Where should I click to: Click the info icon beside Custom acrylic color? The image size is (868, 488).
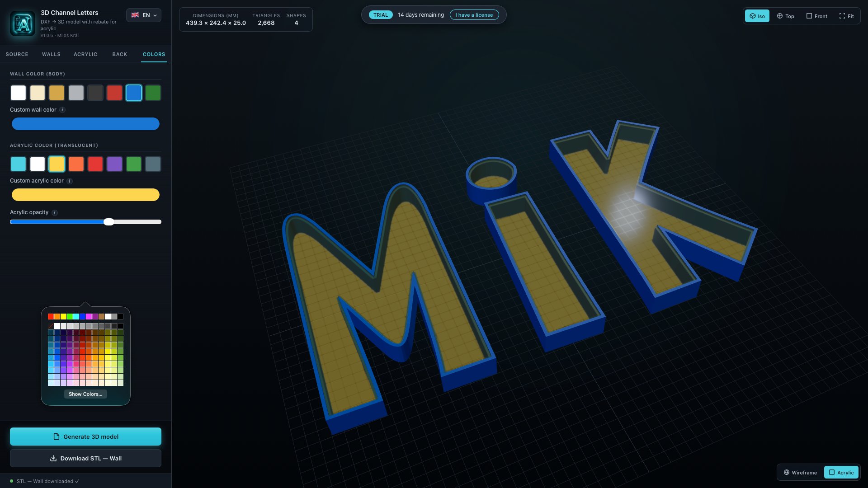[70, 181]
